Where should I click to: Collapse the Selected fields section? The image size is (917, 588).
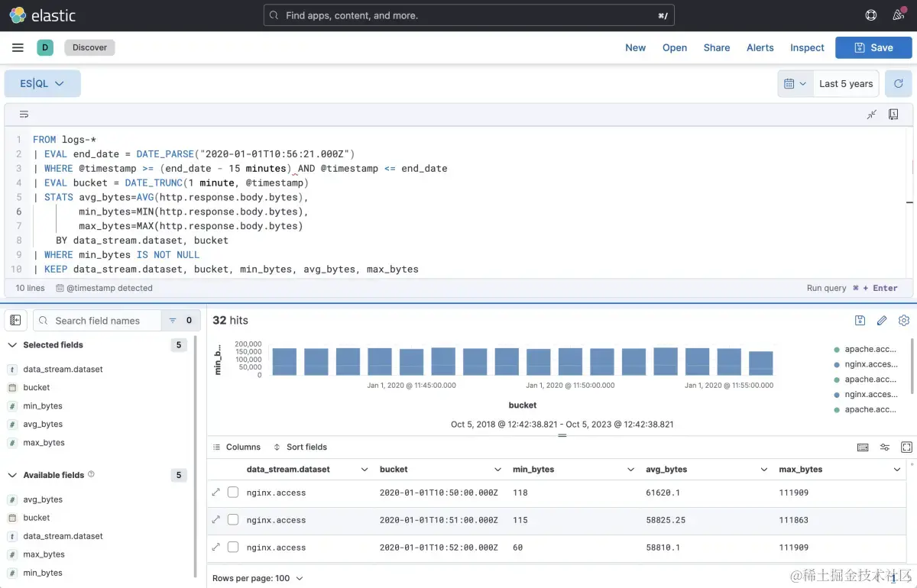click(x=12, y=345)
